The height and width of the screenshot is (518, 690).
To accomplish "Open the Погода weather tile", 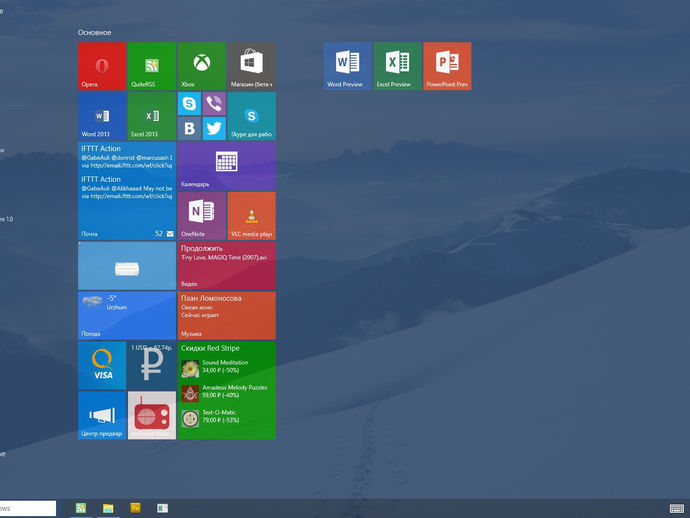I will click(x=127, y=316).
